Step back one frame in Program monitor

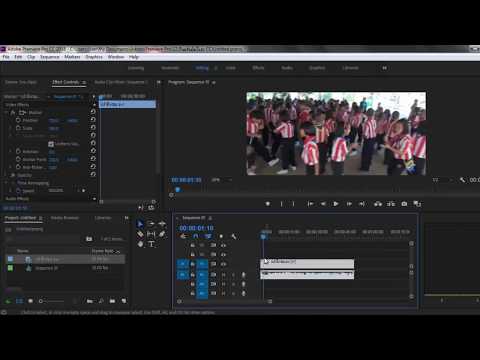click(x=323, y=204)
